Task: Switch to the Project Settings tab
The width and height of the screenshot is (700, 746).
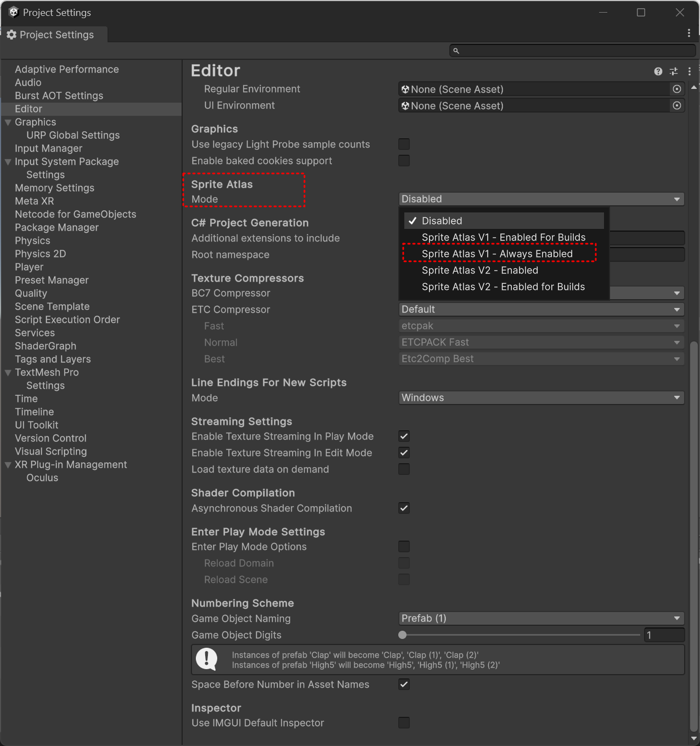Action: (x=54, y=35)
